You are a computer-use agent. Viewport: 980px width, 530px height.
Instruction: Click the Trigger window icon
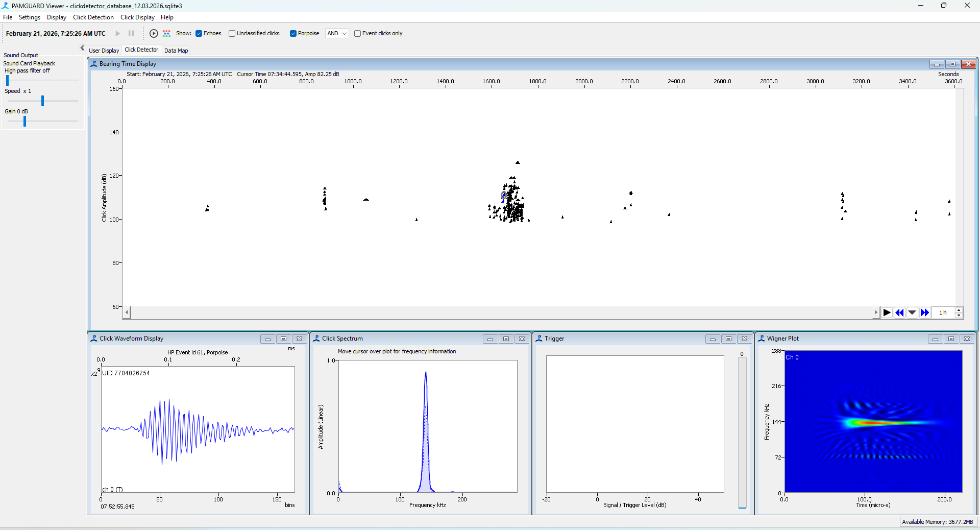tap(539, 339)
